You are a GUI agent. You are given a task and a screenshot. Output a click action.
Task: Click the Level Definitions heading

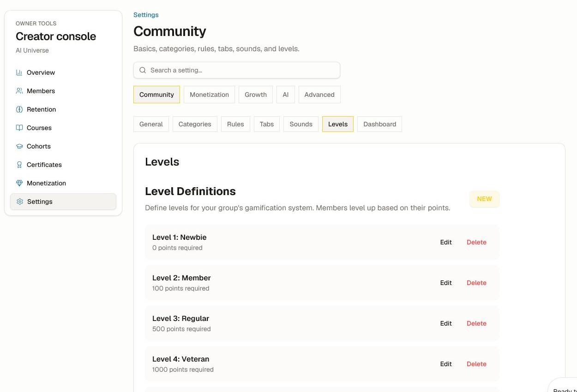point(190,191)
